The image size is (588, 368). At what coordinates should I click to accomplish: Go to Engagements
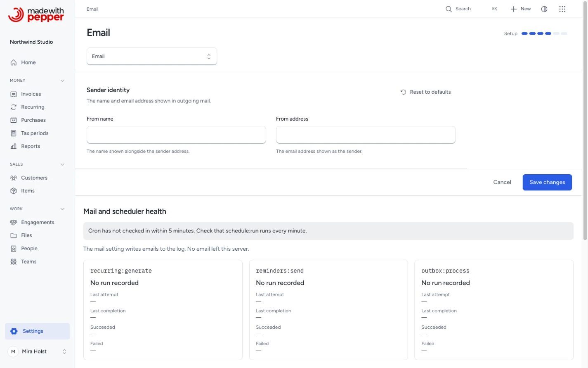[x=37, y=223]
